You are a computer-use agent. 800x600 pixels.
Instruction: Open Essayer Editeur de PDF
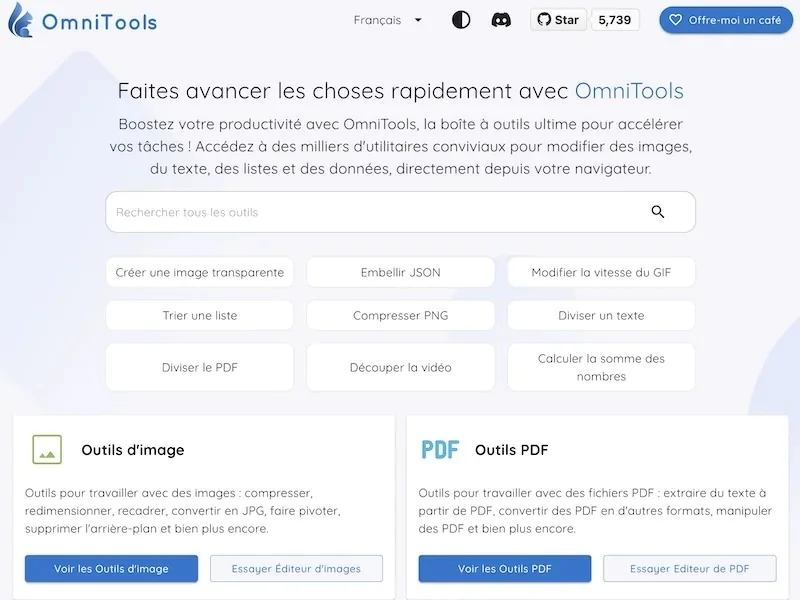coord(689,568)
